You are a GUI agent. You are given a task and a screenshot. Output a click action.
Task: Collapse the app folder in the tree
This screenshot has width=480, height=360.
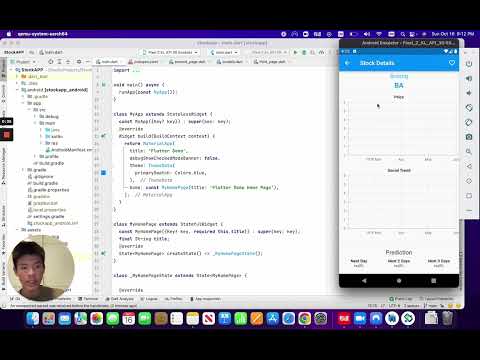coord(23,103)
